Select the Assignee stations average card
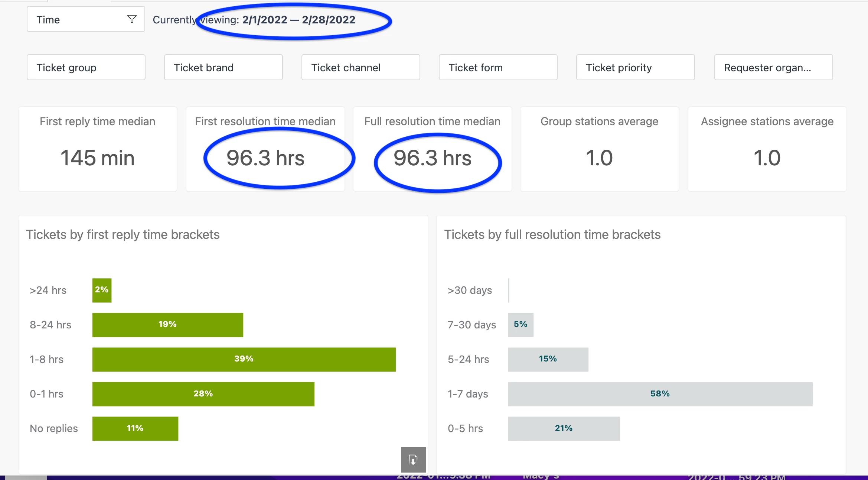 click(x=767, y=149)
